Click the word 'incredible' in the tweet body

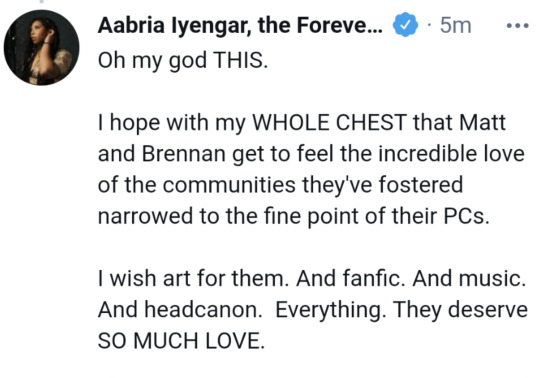tap(427, 154)
